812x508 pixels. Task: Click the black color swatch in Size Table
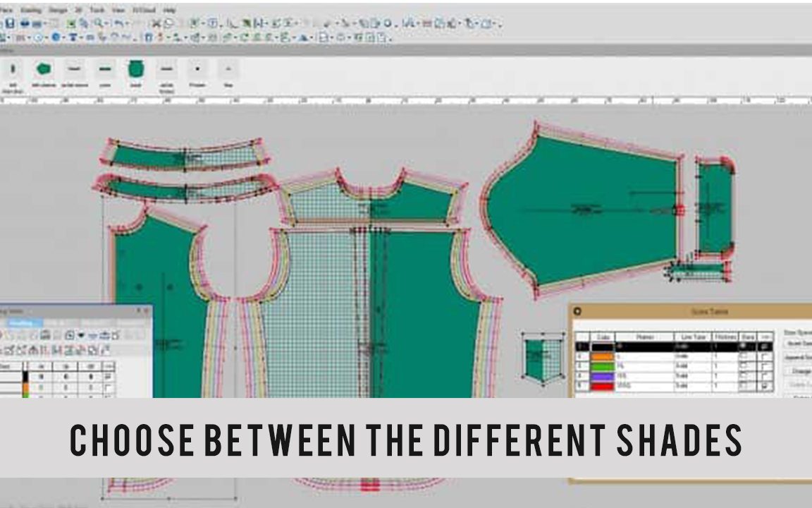[602, 347]
